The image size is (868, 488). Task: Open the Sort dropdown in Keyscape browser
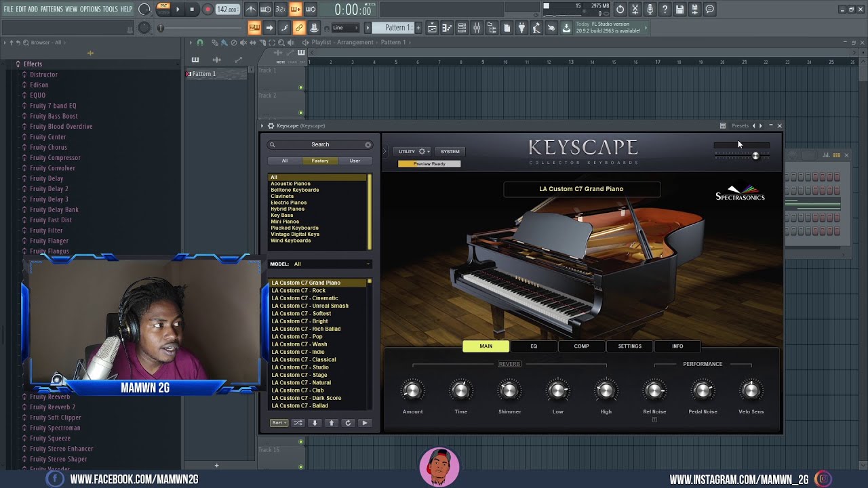click(x=279, y=423)
